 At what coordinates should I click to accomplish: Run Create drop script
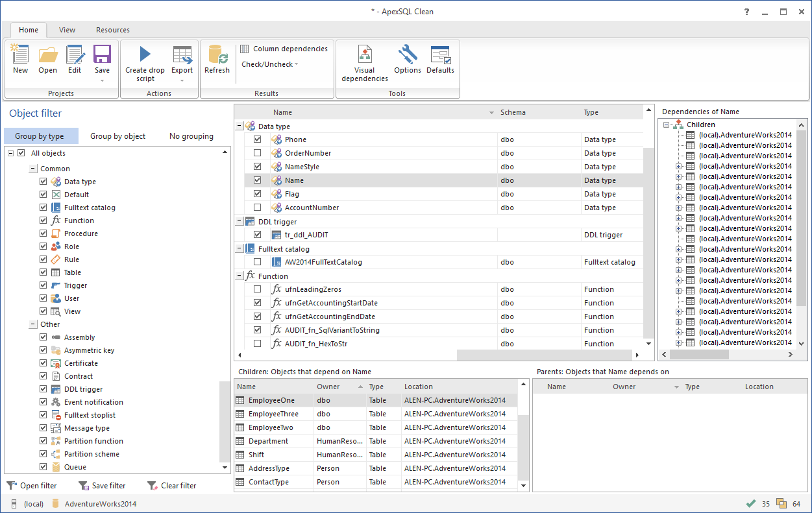pyautogui.click(x=144, y=60)
